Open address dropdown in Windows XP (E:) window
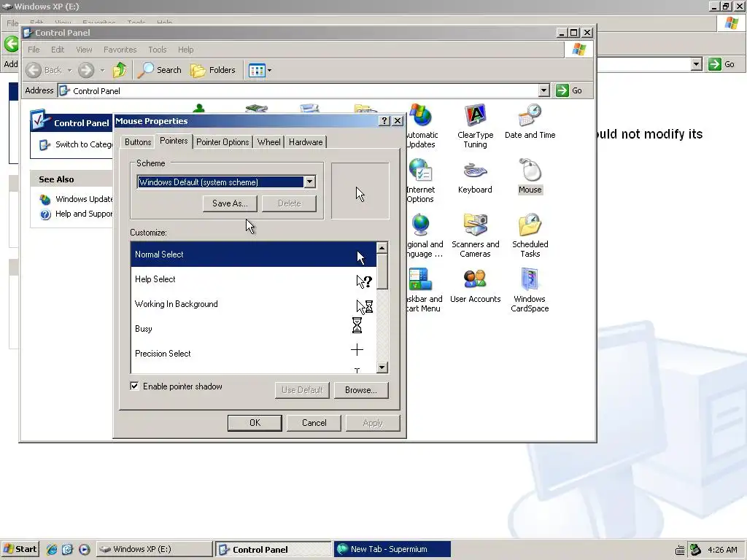Image resolution: width=747 pixels, height=560 pixels. click(x=697, y=64)
